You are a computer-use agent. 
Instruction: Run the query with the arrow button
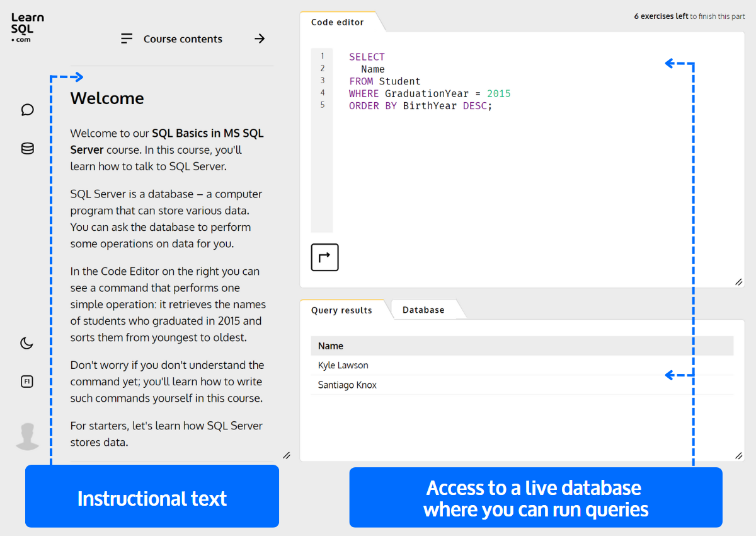click(x=324, y=257)
